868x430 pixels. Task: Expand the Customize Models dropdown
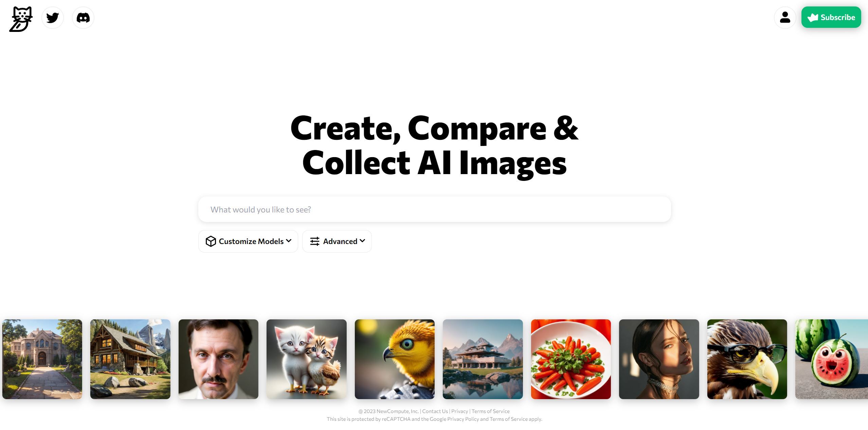coord(248,241)
